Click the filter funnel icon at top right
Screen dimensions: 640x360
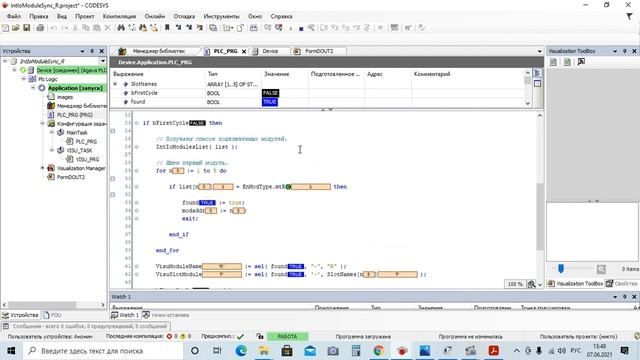629,16
